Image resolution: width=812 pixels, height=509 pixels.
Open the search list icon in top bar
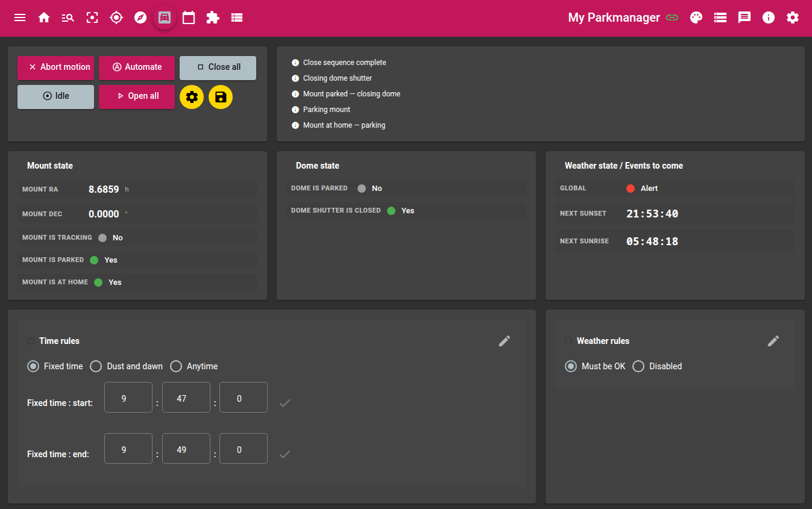tap(68, 17)
